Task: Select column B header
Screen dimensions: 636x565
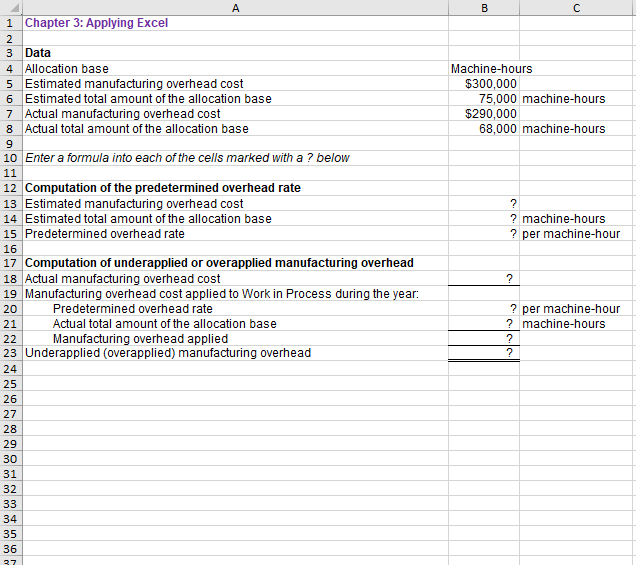Action: (x=484, y=8)
